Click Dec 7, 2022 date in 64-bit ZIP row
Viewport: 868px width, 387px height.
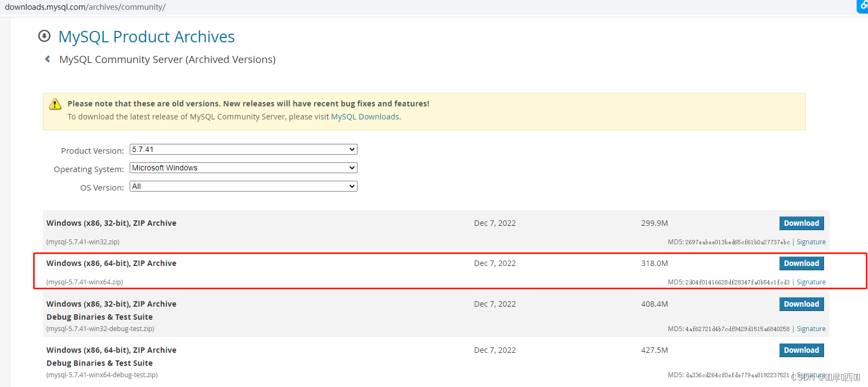(x=495, y=263)
